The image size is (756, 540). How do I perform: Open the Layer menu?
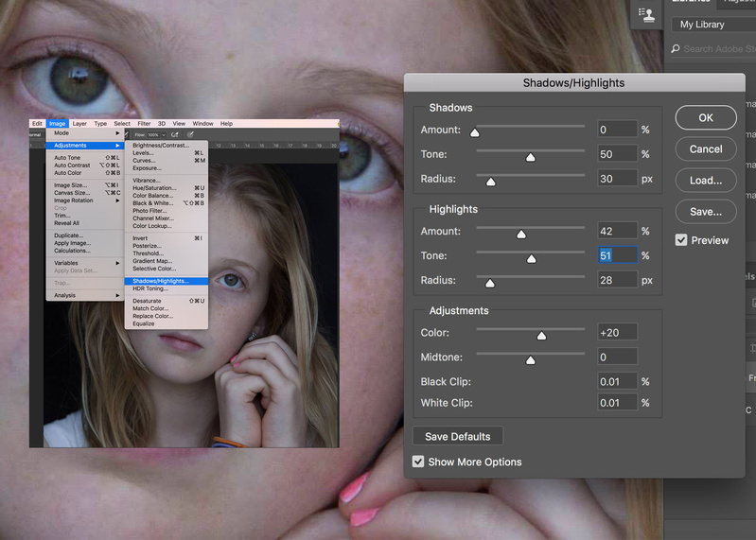[79, 123]
